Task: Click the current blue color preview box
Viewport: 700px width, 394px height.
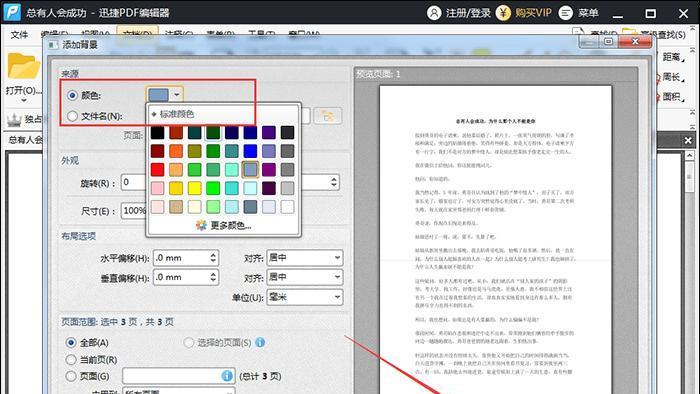Action: click(158, 95)
